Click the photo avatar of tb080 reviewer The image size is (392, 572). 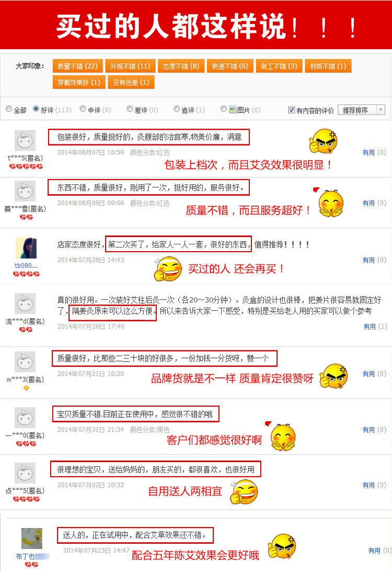(26, 248)
